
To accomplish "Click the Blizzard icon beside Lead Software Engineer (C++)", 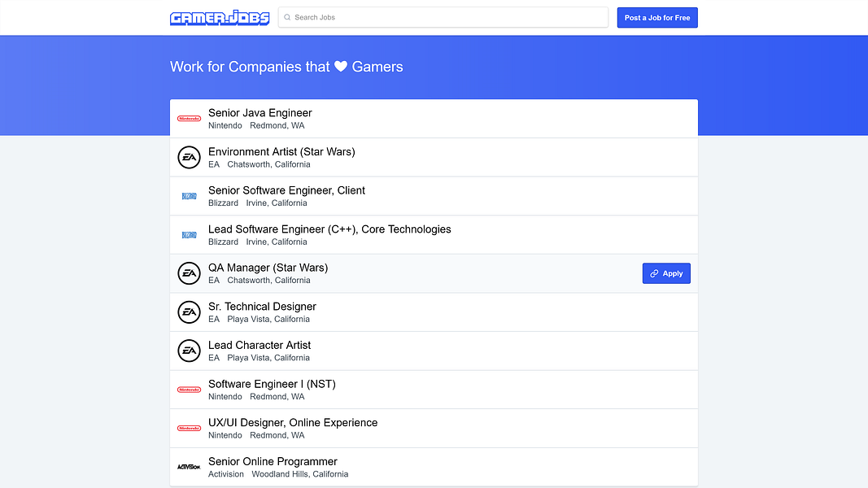I will (x=189, y=234).
